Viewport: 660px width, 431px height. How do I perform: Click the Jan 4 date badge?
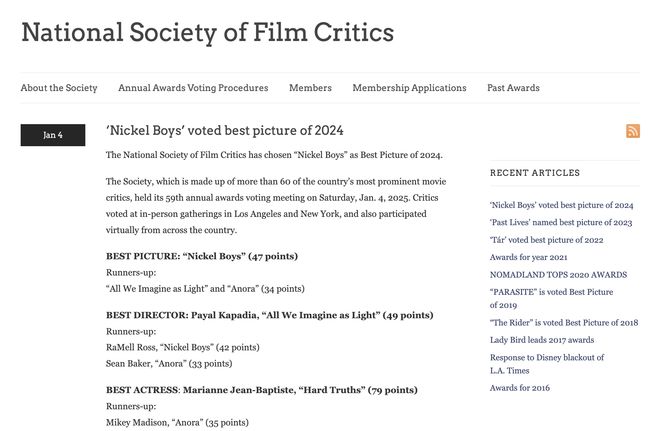coord(53,135)
